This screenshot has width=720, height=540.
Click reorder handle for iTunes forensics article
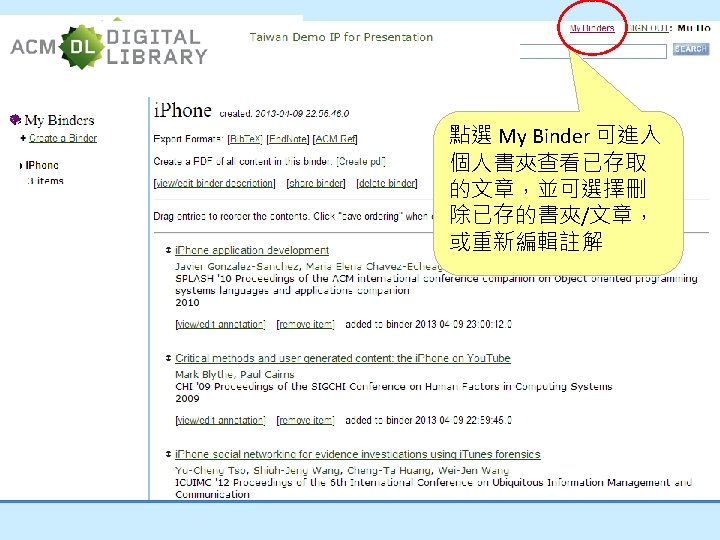[x=169, y=454]
